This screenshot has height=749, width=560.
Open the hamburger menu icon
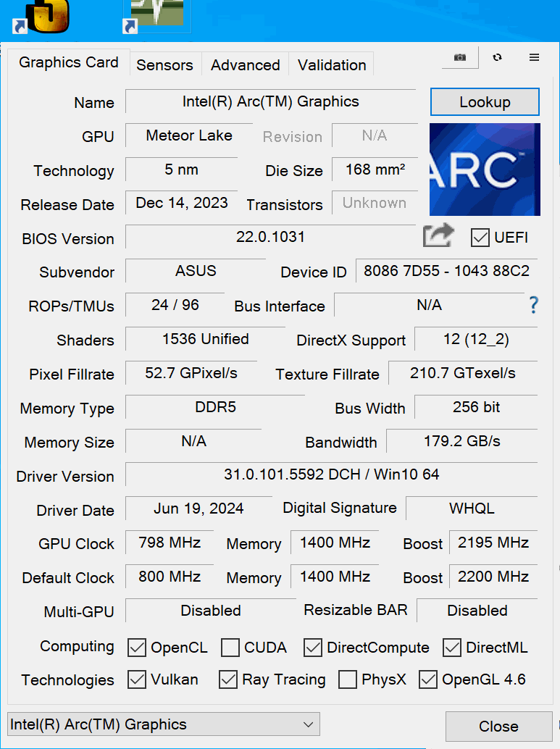[x=534, y=57]
